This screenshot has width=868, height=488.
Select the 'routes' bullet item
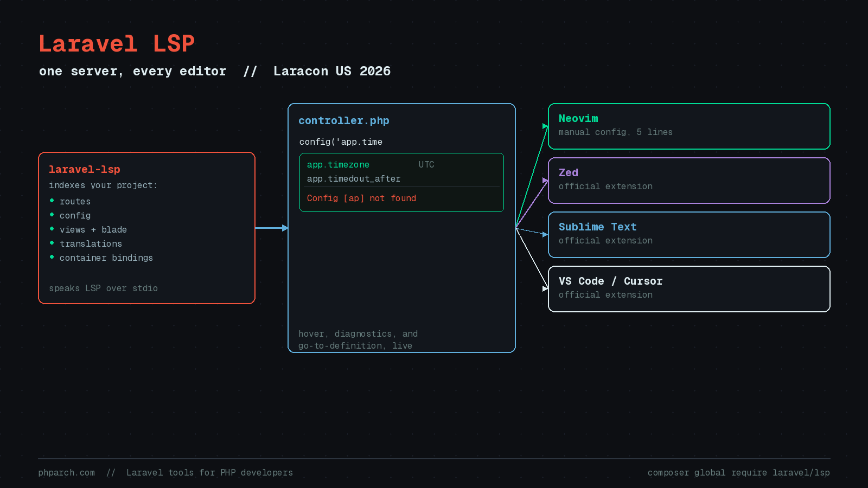(x=75, y=202)
